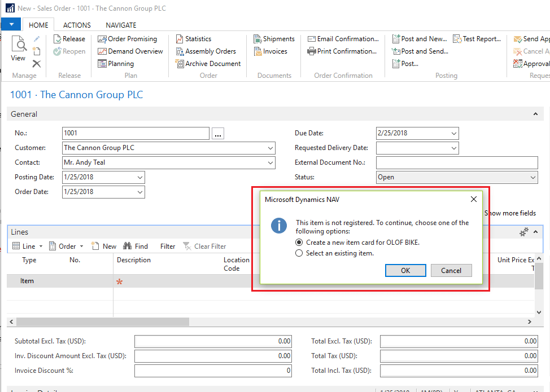Open the Order menu in Lines toolbar
The height and width of the screenshot is (392, 550).
[66, 246]
